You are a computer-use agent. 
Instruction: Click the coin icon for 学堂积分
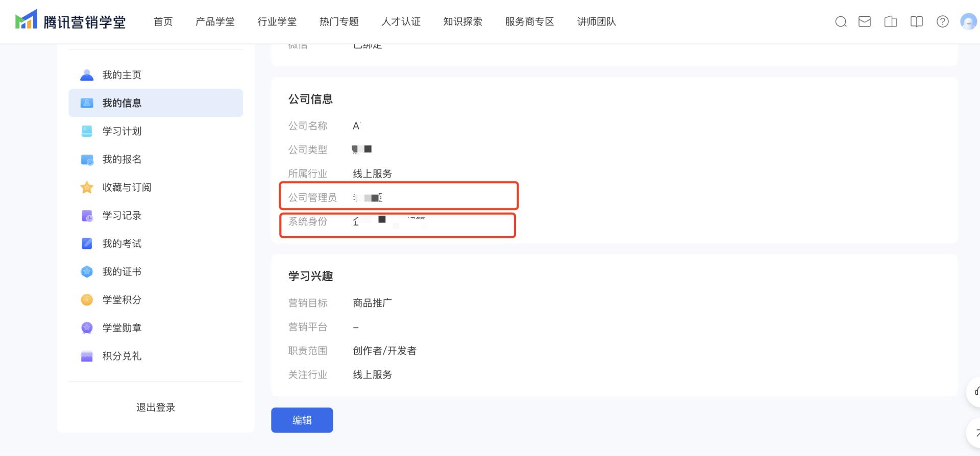87,300
